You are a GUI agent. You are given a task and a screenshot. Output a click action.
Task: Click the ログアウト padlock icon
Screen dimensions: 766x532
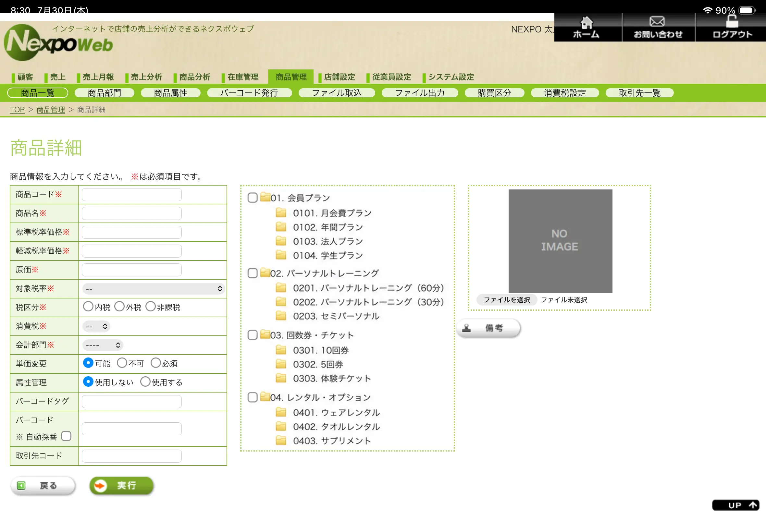tap(732, 21)
